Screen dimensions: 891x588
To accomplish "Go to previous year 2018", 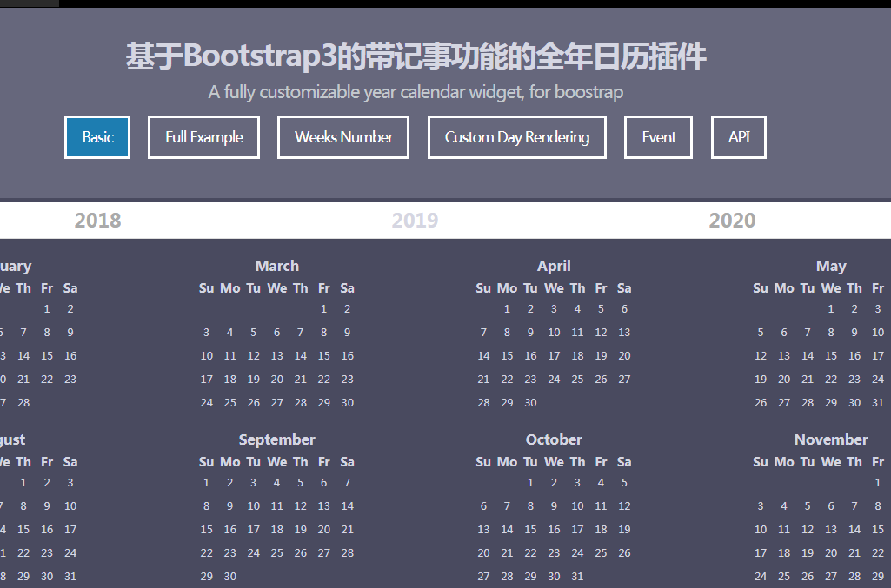I will [x=97, y=221].
